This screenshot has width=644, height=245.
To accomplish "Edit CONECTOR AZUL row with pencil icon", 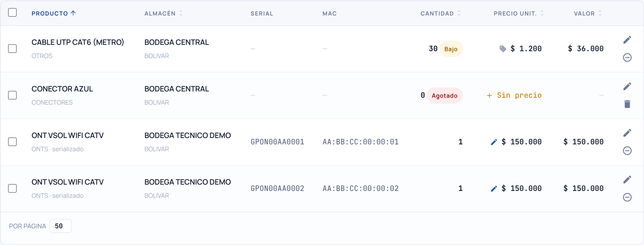I will point(627,86).
